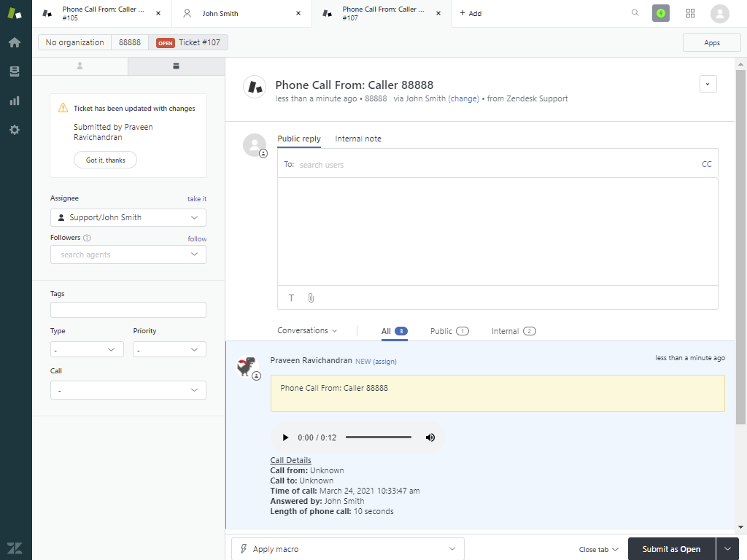Dismiss notice with Got it, thanks
The height and width of the screenshot is (560, 747).
point(105,160)
